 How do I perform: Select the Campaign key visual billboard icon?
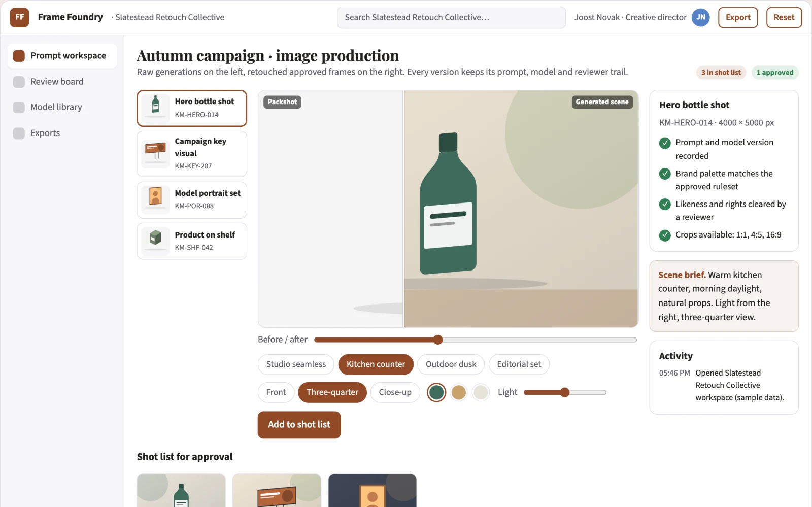coord(155,154)
